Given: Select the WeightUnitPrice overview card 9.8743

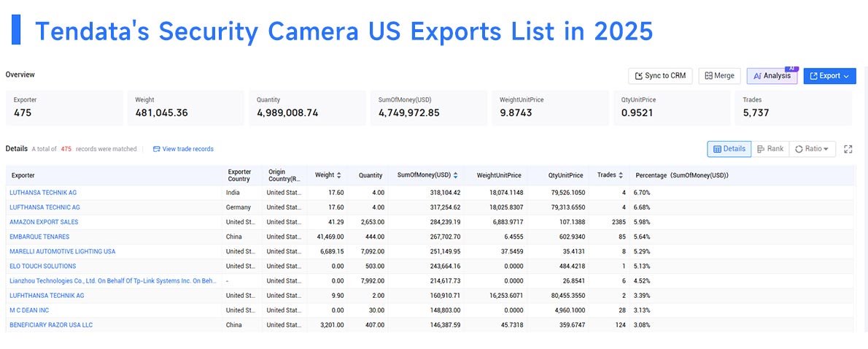Looking at the screenshot, I should click(x=550, y=107).
